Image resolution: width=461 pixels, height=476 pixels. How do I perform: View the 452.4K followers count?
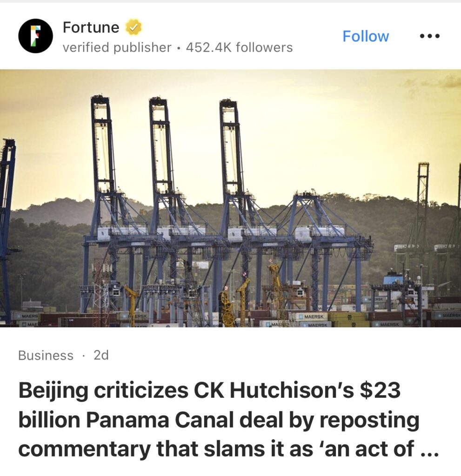pos(239,47)
